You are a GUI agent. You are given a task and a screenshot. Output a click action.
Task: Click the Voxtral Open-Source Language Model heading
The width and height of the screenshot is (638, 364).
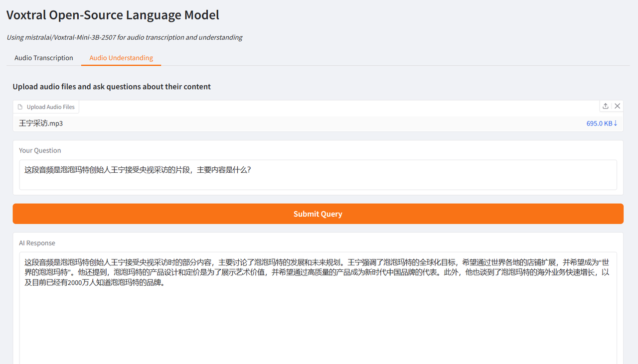pos(113,15)
